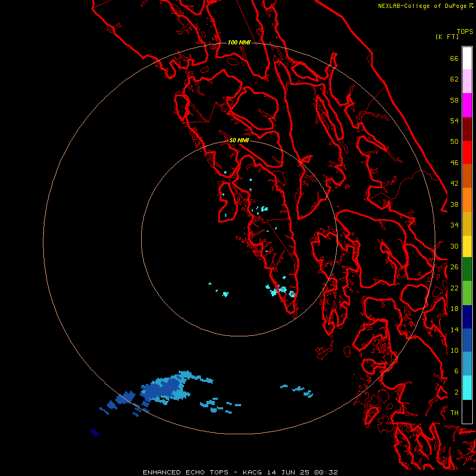Click the "[K FT]" units label
Screen dimensions: 476x476
[x=447, y=37]
